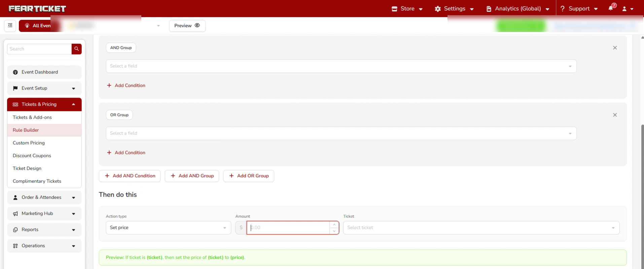The width and height of the screenshot is (644, 269).
Task: Open Tickets & Add-ons page
Action: (44, 117)
